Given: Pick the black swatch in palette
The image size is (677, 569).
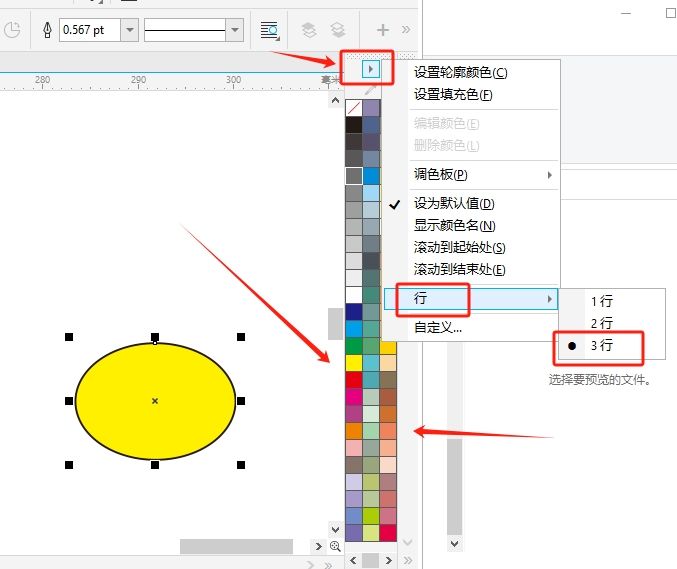Looking at the screenshot, I should coord(354,125).
